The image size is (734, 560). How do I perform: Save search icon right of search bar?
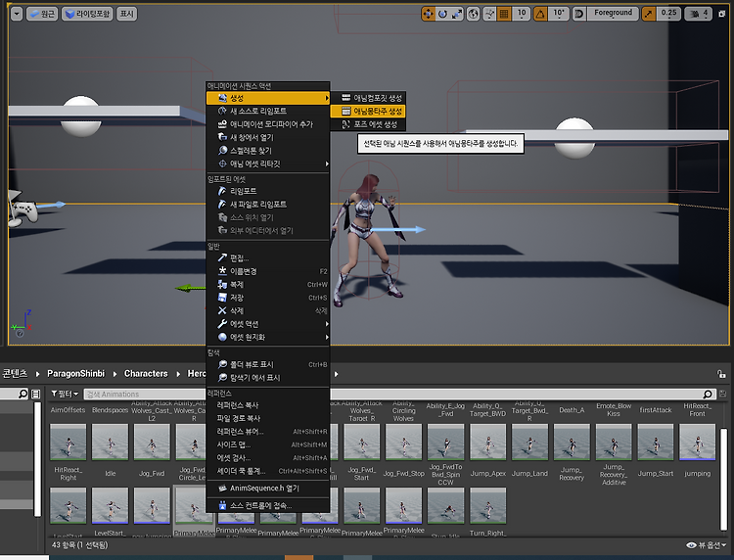point(722,394)
